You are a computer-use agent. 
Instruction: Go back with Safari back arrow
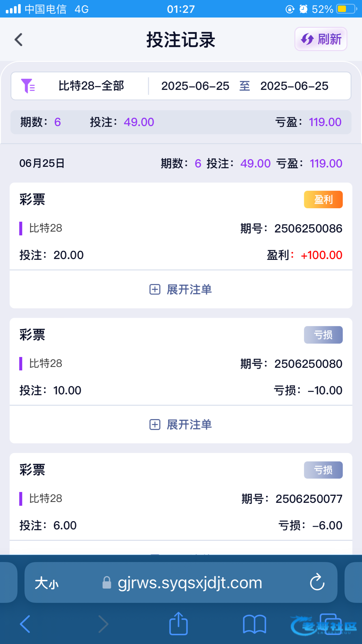25,624
